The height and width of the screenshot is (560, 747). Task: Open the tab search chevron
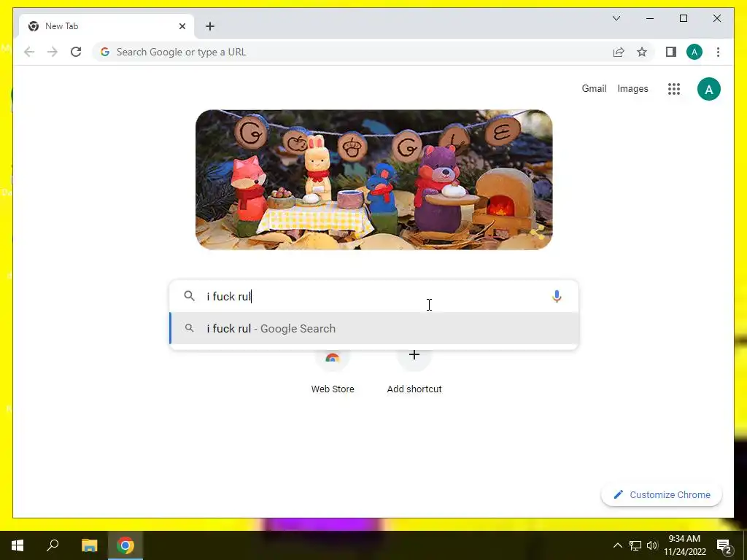point(616,18)
